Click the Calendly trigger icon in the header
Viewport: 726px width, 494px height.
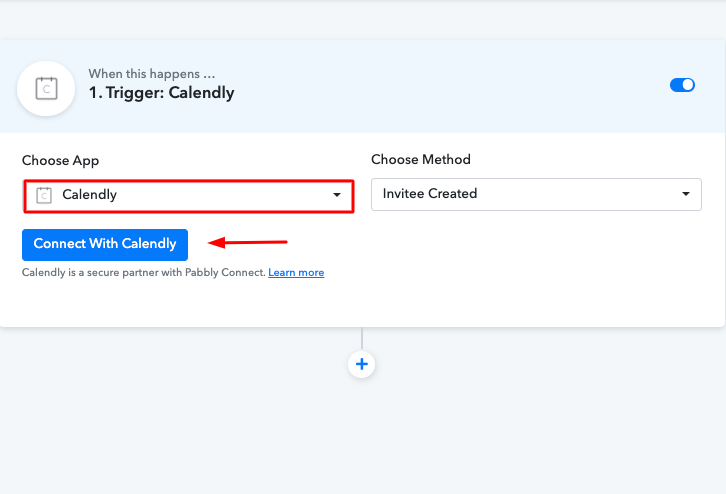click(46, 88)
